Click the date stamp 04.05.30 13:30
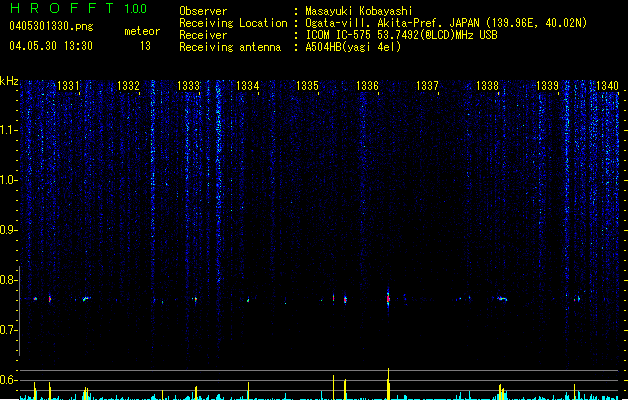Viewport: 629px width, 400px height. tap(51, 46)
